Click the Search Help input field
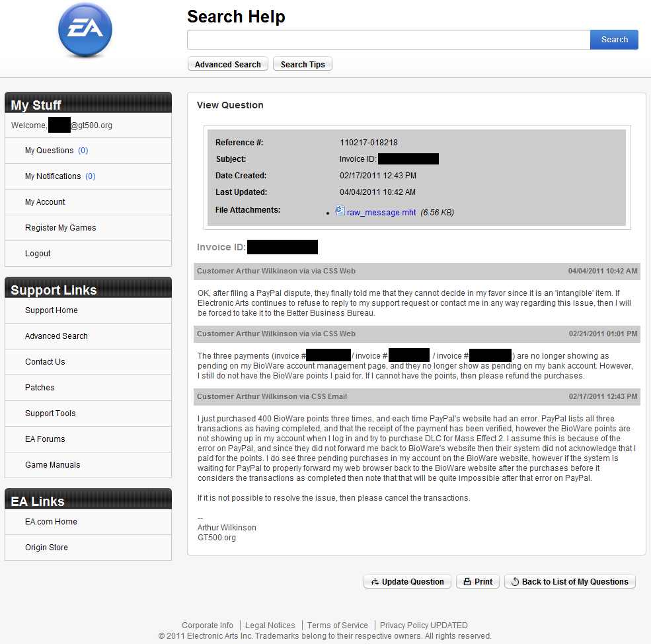This screenshot has width=651, height=644. point(388,40)
